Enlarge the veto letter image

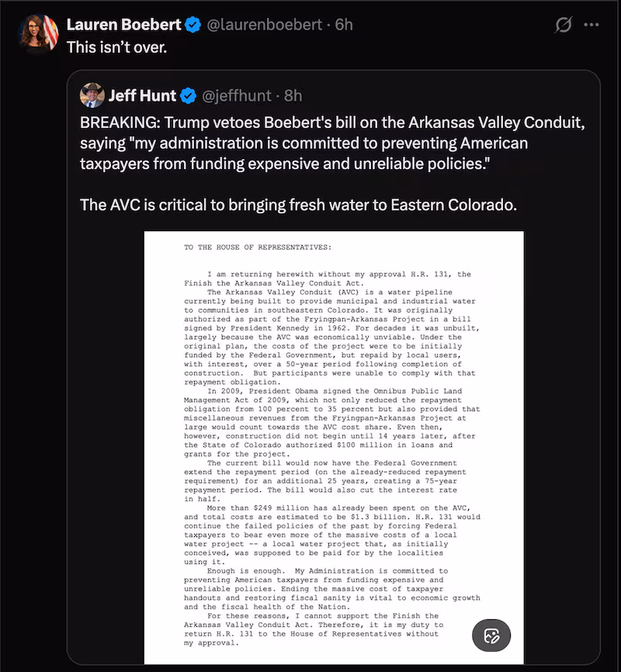[334, 442]
